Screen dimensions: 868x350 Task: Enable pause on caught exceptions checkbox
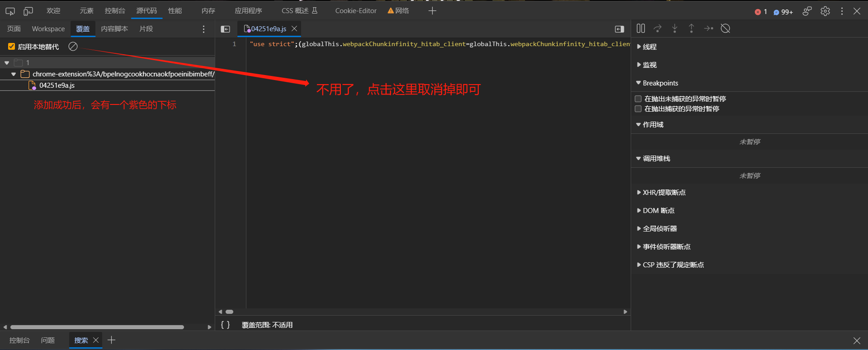coord(638,109)
